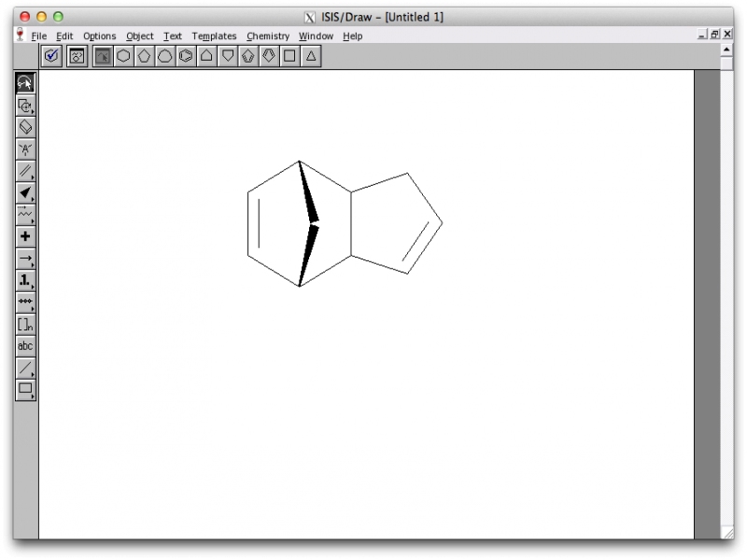The image size is (747, 560).
Task: Choose the cyclobutane square template
Action: (x=289, y=56)
